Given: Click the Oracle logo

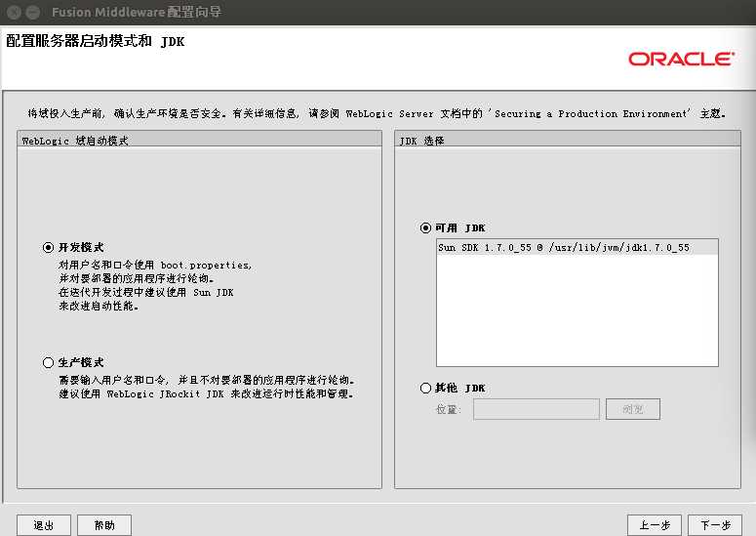Looking at the screenshot, I should pyautogui.click(x=681, y=59).
